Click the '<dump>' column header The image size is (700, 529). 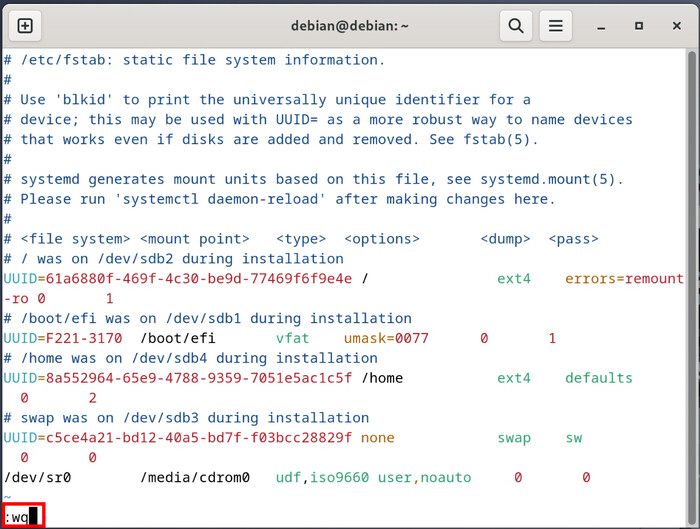505,239
